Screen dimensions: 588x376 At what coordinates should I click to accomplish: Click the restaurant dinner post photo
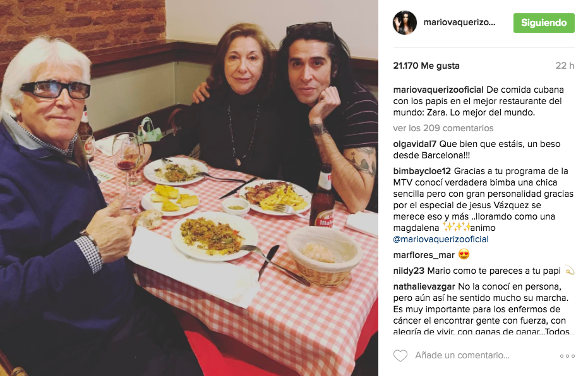point(189,188)
